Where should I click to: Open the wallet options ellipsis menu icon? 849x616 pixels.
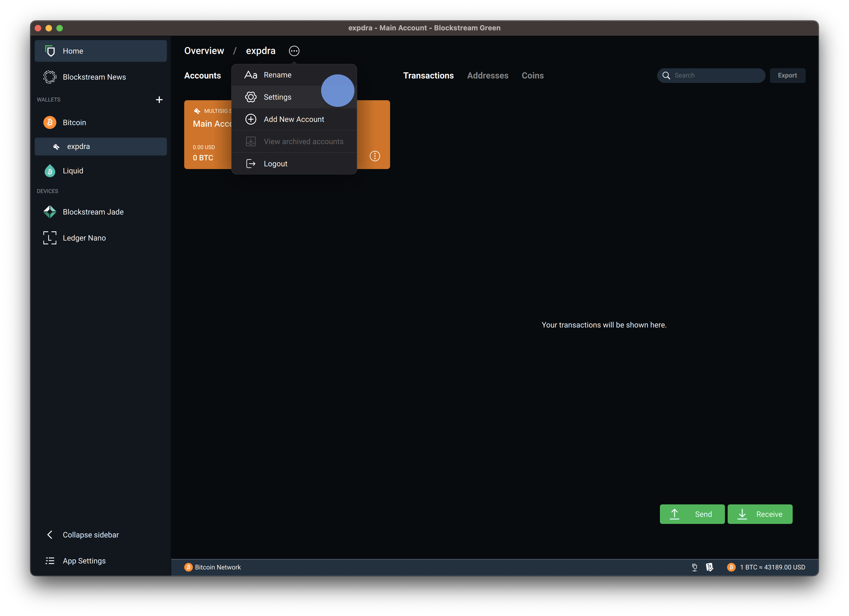(294, 51)
